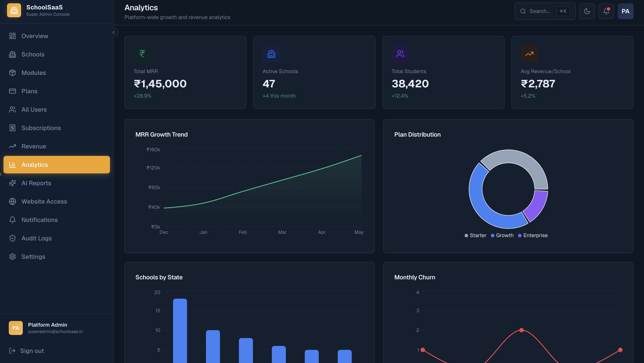The width and height of the screenshot is (644, 363).
Task: Click the Subscriptions receipt icon
Action: point(12,128)
